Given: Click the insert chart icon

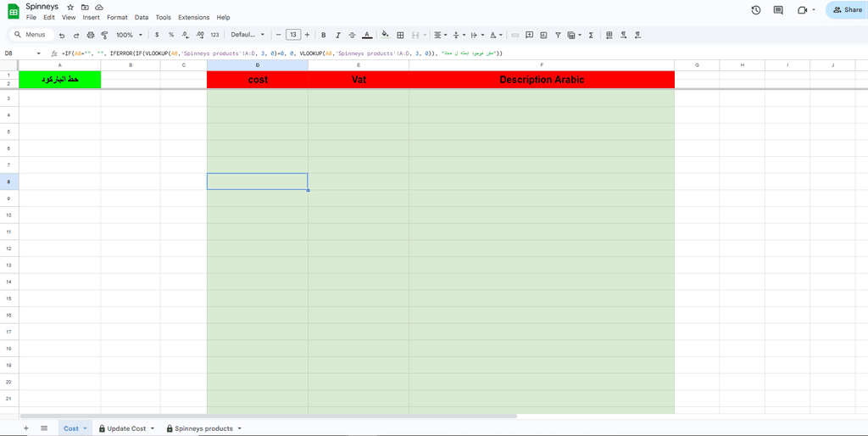Looking at the screenshot, I should coord(543,35).
